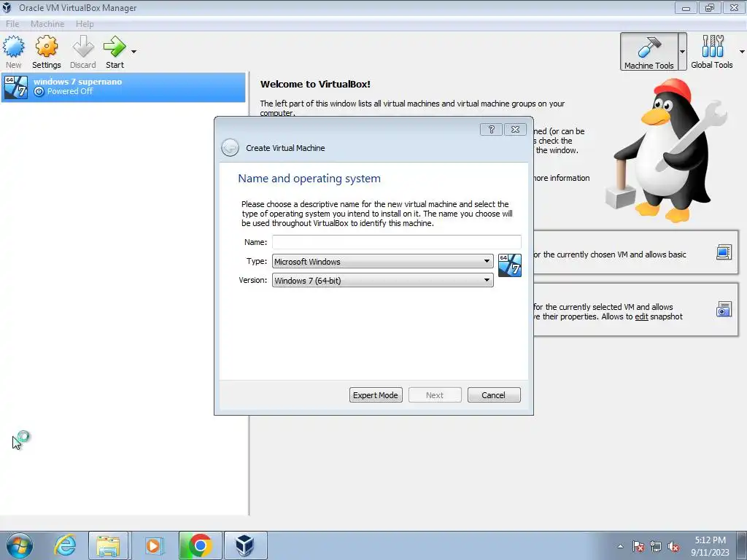Expand the Machine Tools dropdown arrow

[x=683, y=52]
